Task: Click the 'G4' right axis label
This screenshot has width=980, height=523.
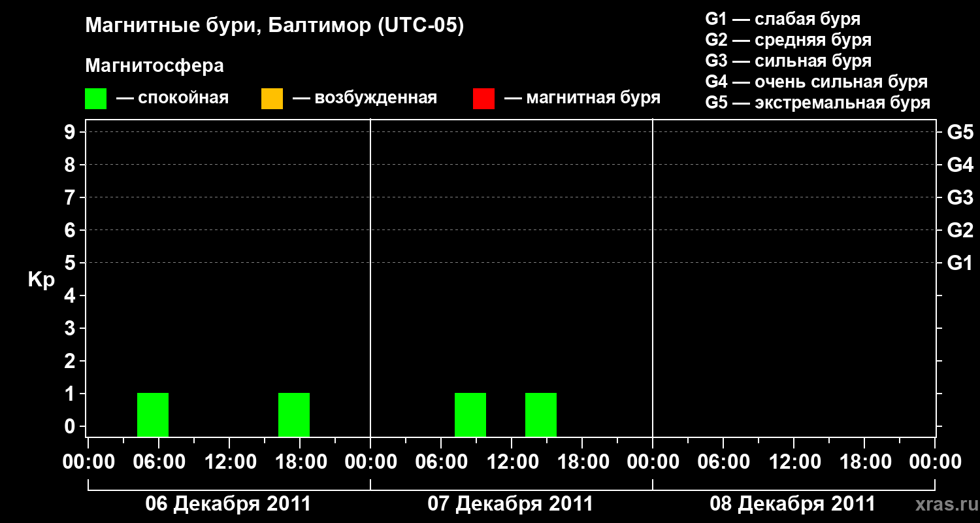Action: (960, 165)
